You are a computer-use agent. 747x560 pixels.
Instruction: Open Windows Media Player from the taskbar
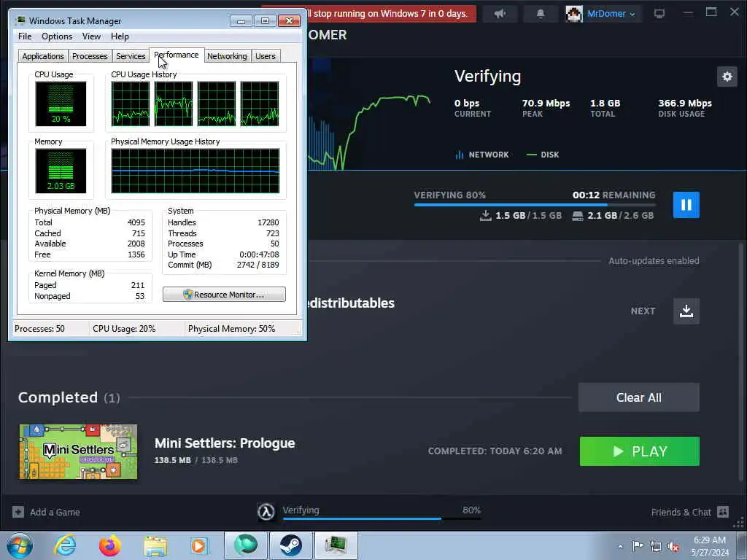199,545
